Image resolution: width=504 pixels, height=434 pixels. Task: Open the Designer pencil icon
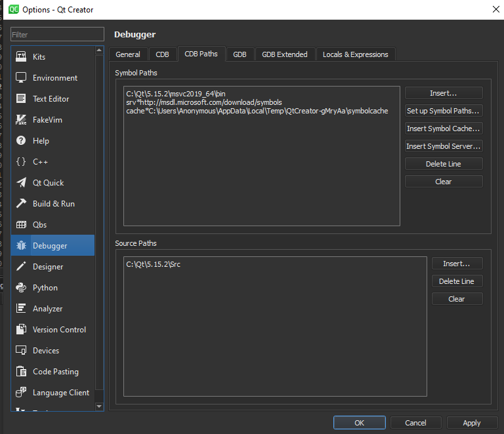[x=21, y=267]
